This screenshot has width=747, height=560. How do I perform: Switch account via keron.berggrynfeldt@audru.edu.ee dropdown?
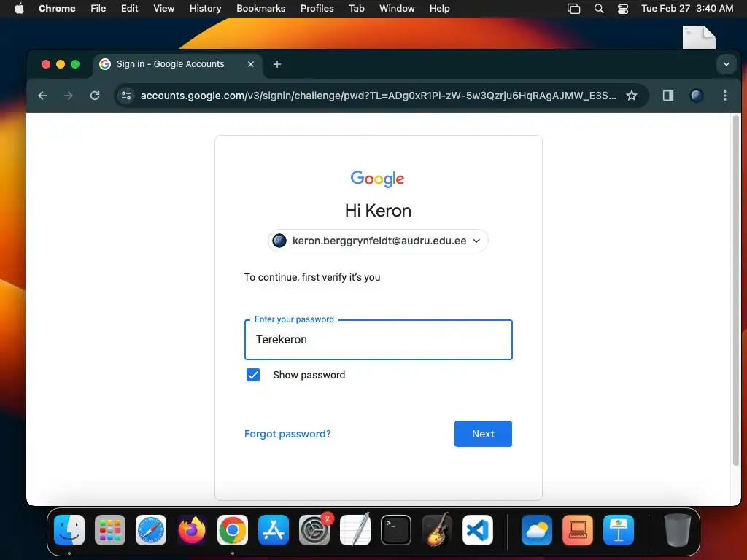click(x=379, y=241)
